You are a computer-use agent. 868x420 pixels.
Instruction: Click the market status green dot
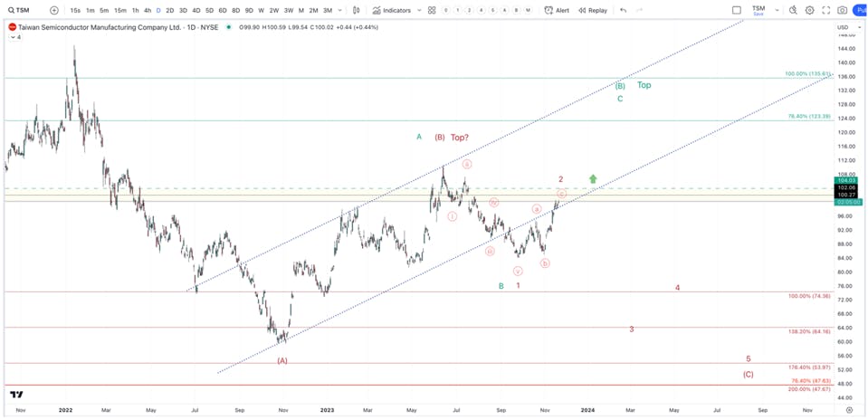click(229, 26)
